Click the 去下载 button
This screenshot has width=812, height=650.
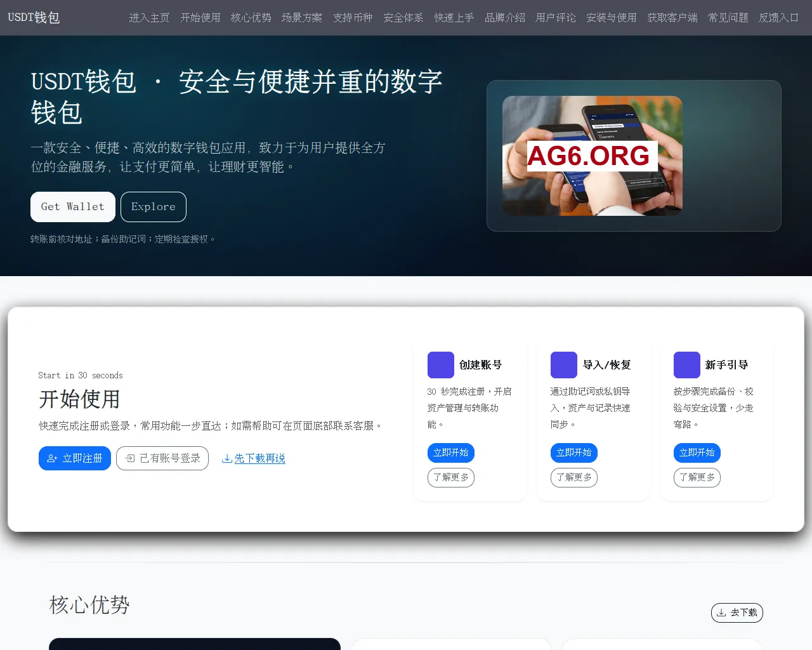(737, 613)
